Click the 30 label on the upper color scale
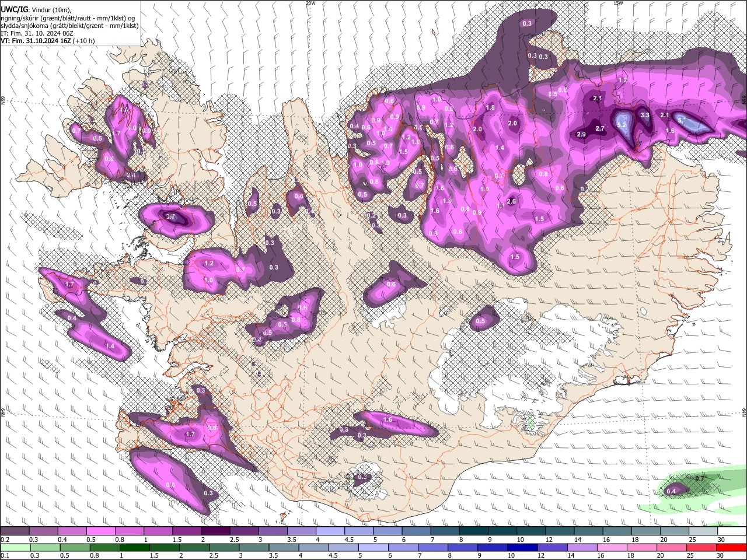This screenshot has height=560, width=747. (721, 540)
